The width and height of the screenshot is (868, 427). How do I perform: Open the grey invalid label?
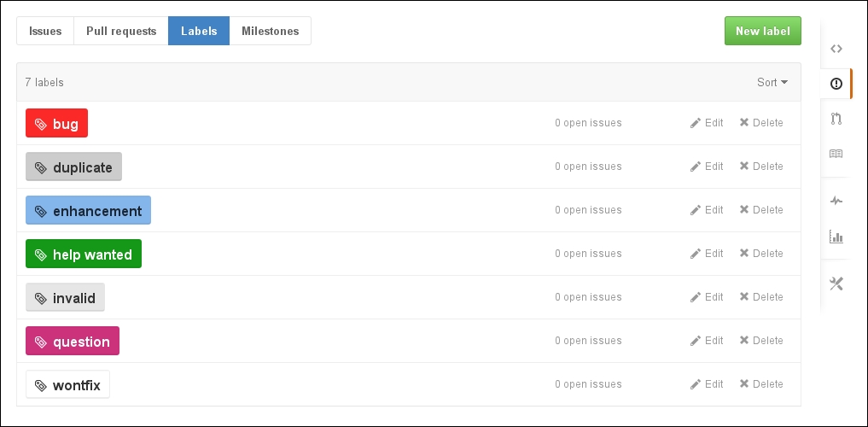click(66, 297)
